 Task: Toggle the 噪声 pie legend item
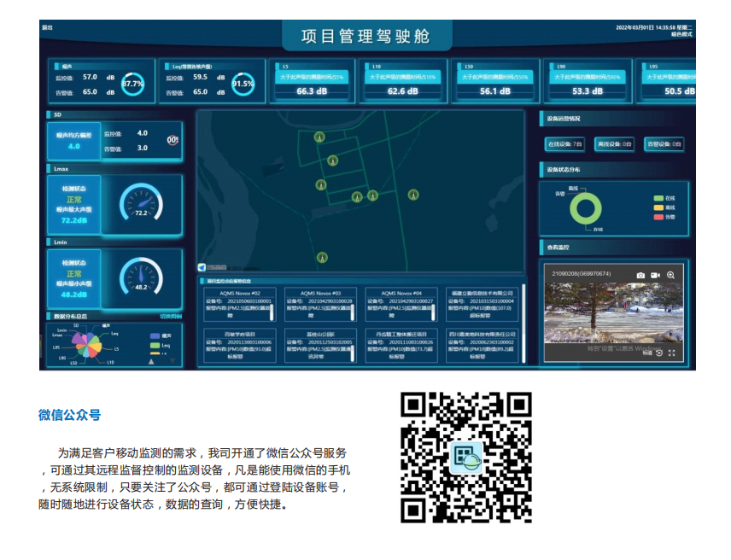pyautogui.click(x=161, y=335)
